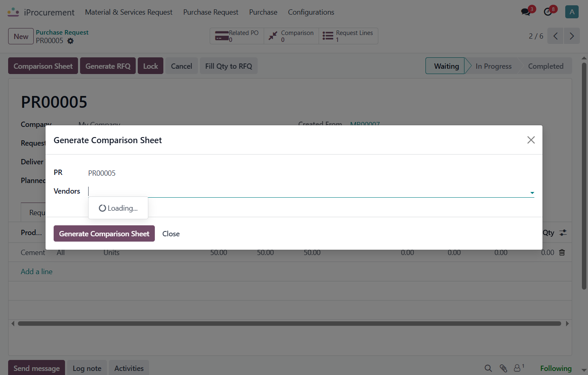Image resolution: width=588 pixels, height=375 pixels.
Task: Open the Purchase Request breadcrumb link
Action: coord(62,32)
